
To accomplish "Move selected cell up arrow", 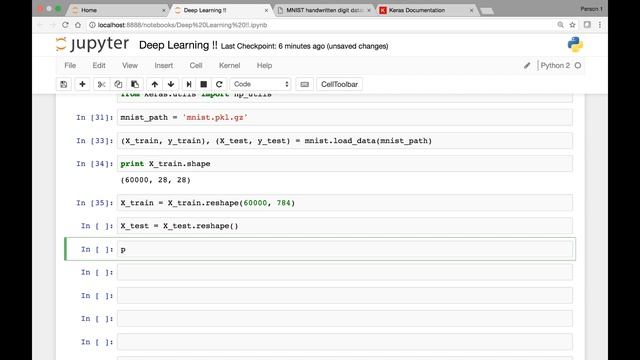I will tap(155, 84).
